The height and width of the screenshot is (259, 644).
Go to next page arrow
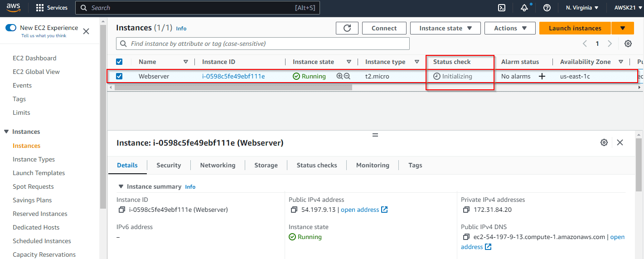(610, 44)
